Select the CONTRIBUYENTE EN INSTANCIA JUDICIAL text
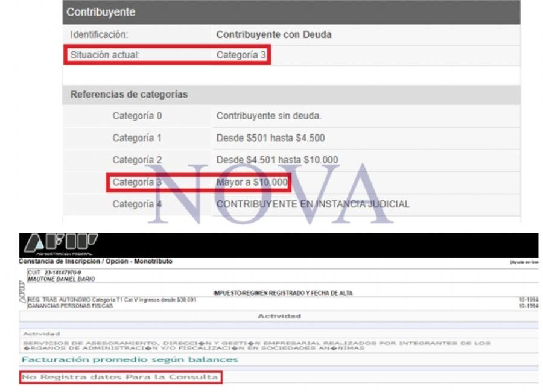Image resolution: width=543 pixels, height=392 pixels. click(313, 204)
